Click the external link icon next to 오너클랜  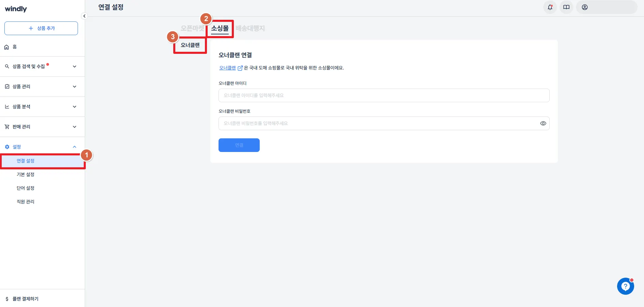(240, 68)
